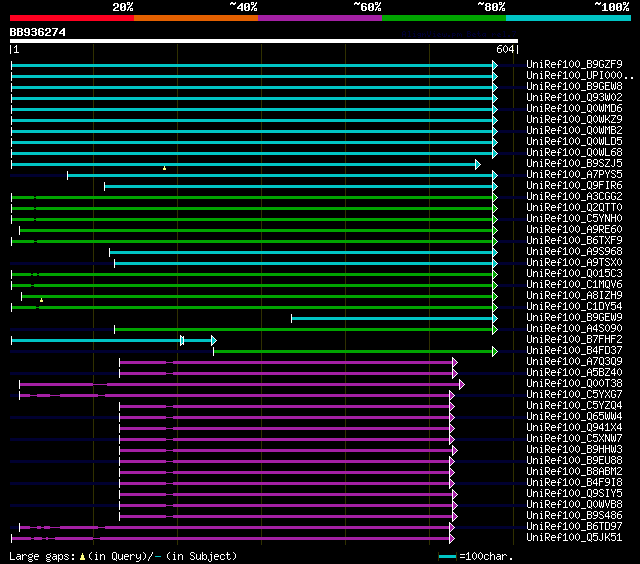Click the BB936274 query name
Viewport: 640px width, 564px height.
coord(38,31)
